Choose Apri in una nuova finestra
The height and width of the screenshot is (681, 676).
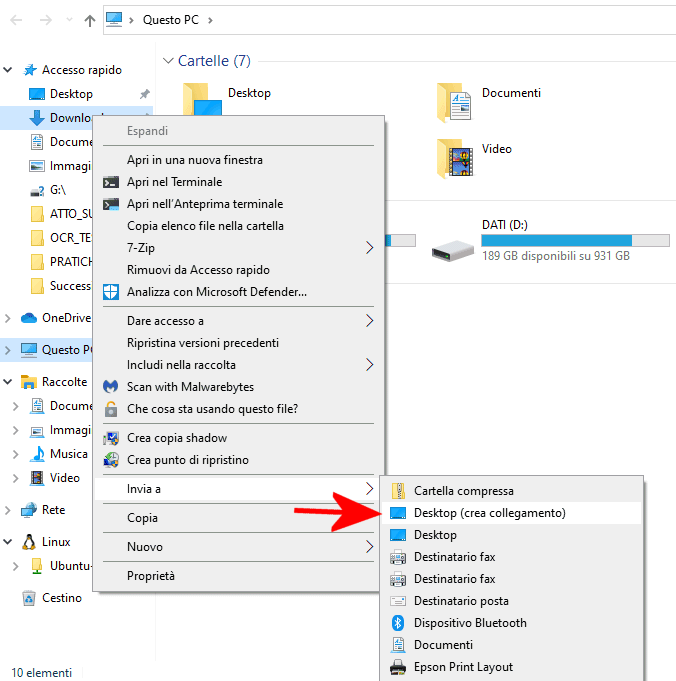[238, 160]
